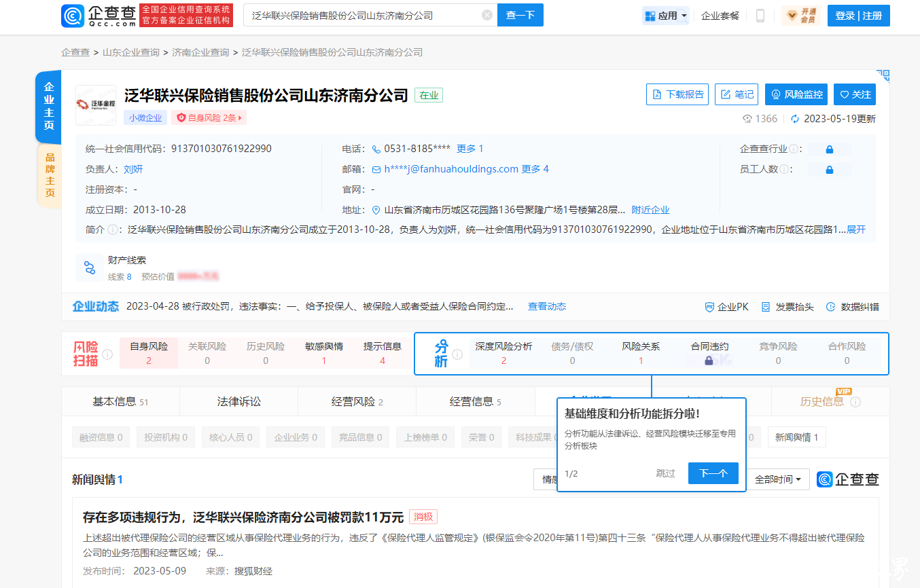Open the 应用 dropdown menu
Screen dimensions: 920x588
click(x=666, y=16)
